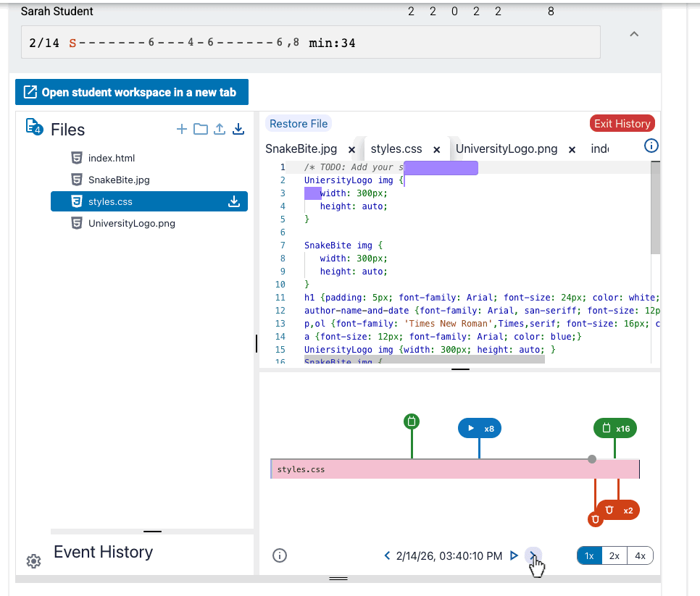Switch to the UniversityLogo.png tab
Screen dimensions: 700x596
point(507,149)
